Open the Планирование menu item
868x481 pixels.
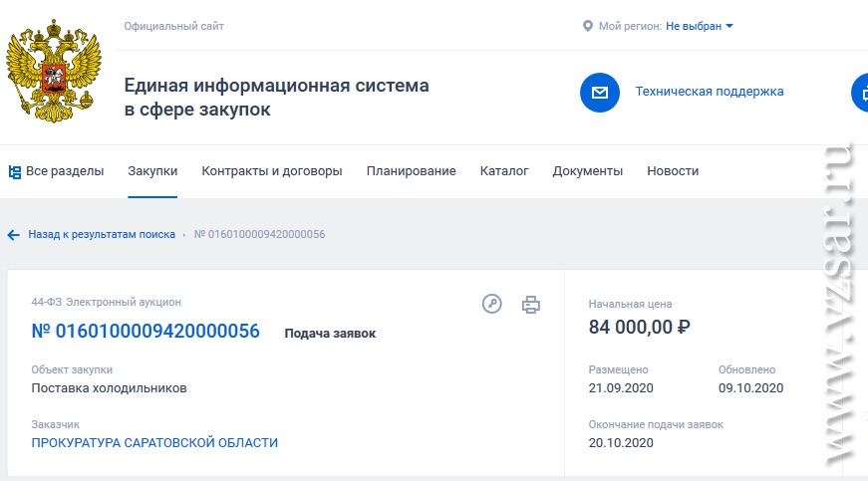[411, 171]
